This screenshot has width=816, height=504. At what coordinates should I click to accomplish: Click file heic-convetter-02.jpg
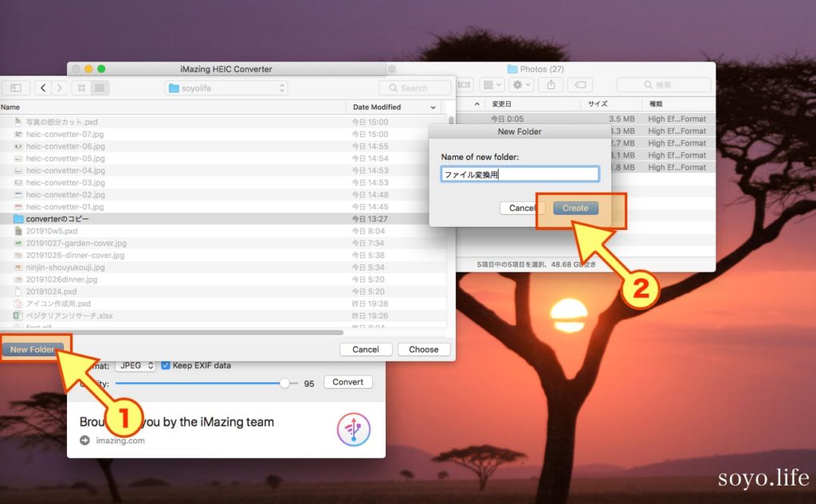pyautogui.click(x=65, y=194)
